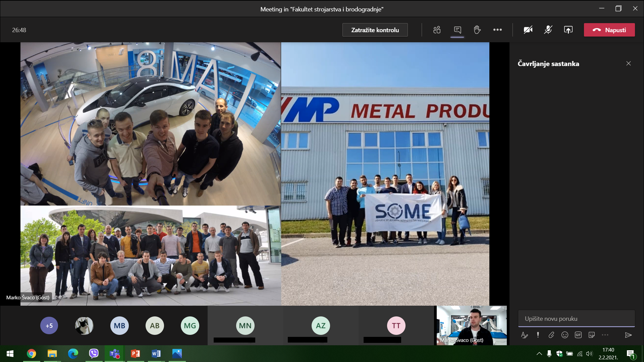
Task: Open the emoji picker
Action: point(565,335)
